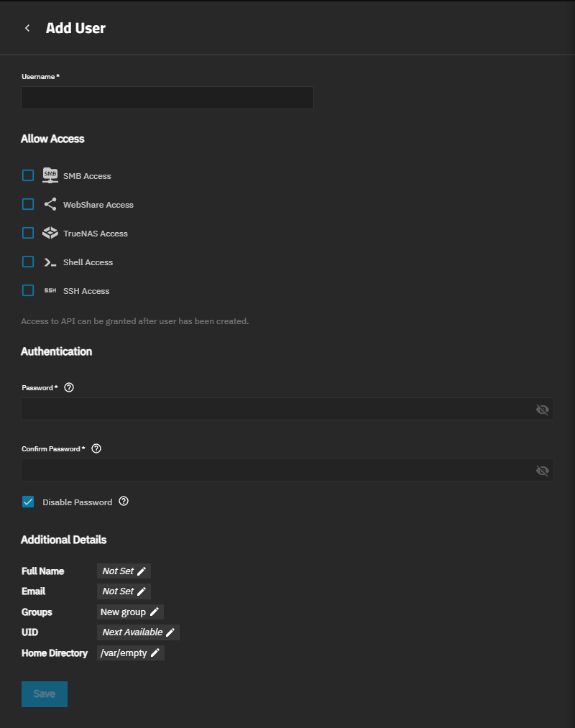Open the Confirm Password help tooltip icon
Viewport: 575px width, 728px height.
point(96,448)
